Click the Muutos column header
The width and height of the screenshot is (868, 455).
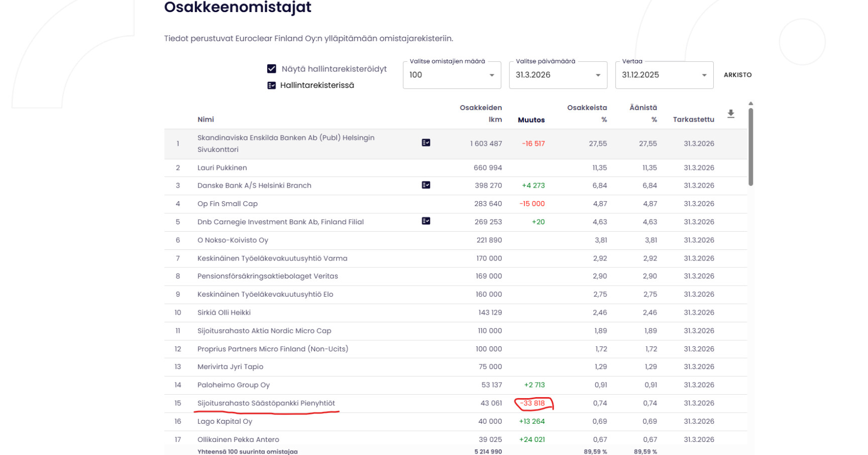pos(531,120)
